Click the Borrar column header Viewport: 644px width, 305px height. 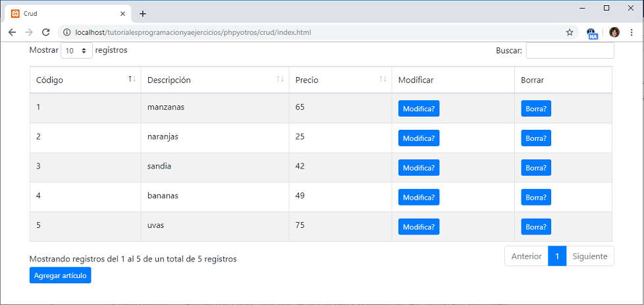(563, 80)
